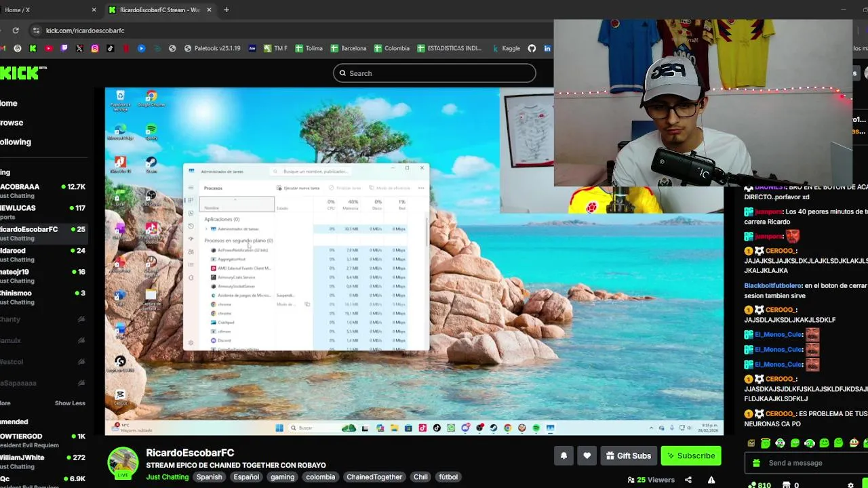The width and height of the screenshot is (868, 488).
Task: Click CEROOO_ username in ES PROBLEMA message
Action: pos(780,413)
